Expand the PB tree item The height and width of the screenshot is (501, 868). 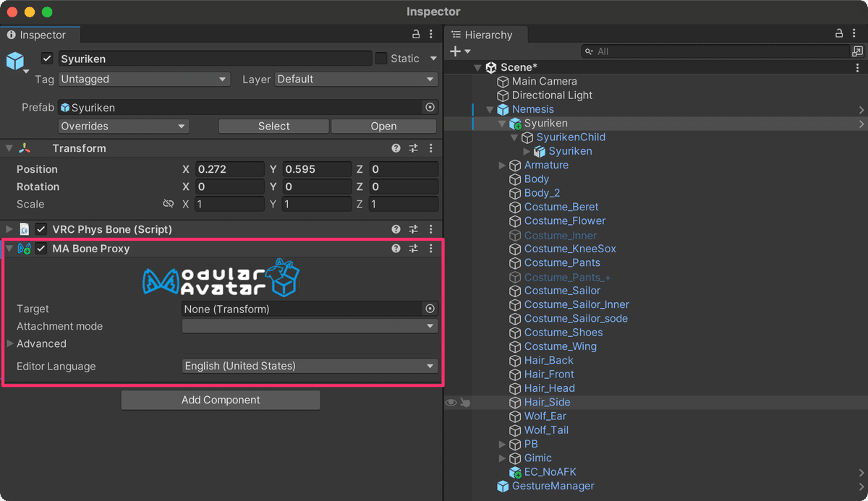[502, 444]
